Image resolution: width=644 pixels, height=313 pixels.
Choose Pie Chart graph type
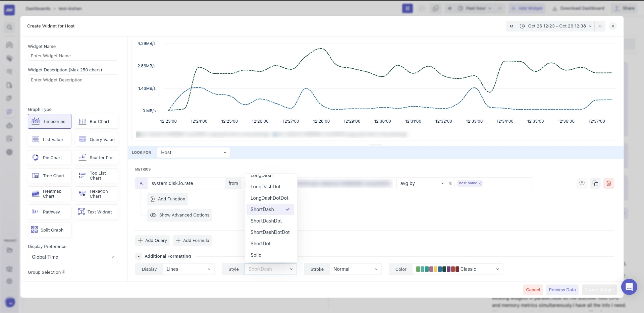tap(50, 158)
